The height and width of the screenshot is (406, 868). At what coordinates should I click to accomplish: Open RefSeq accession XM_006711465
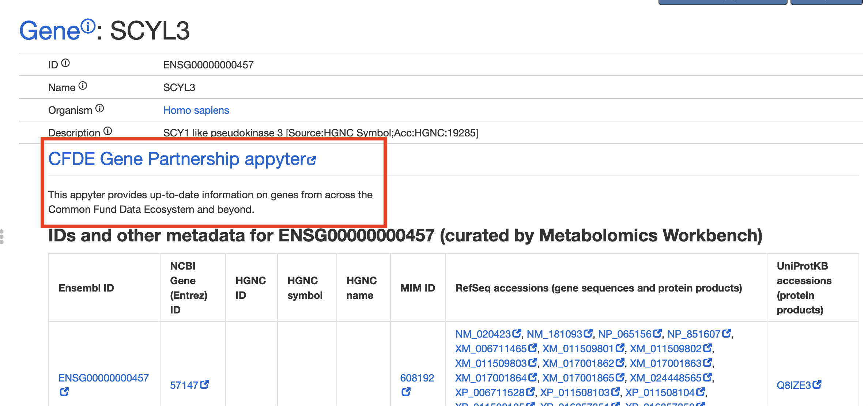tap(491, 349)
